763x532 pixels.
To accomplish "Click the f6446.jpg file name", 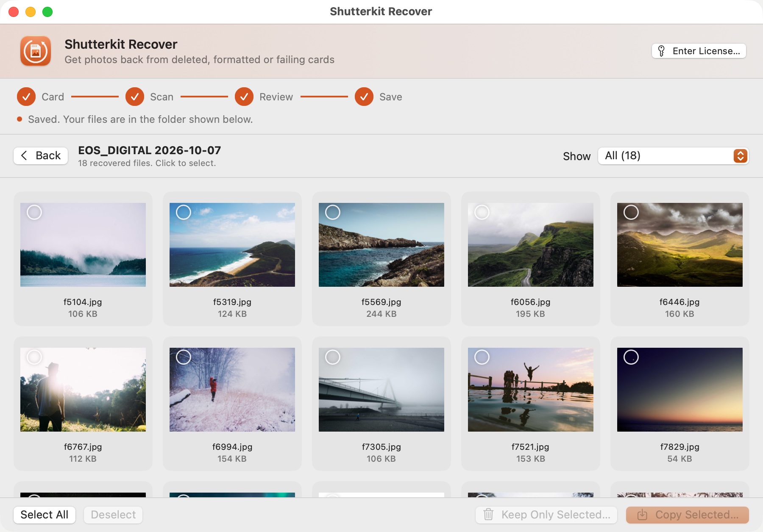I will tap(679, 302).
